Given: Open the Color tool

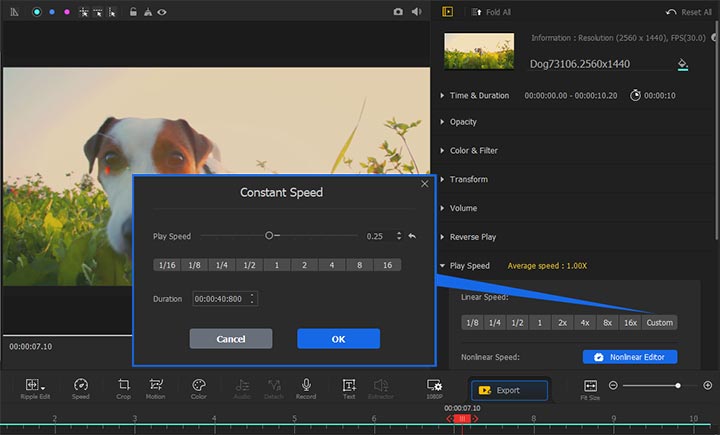Looking at the screenshot, I should point(198,385).
